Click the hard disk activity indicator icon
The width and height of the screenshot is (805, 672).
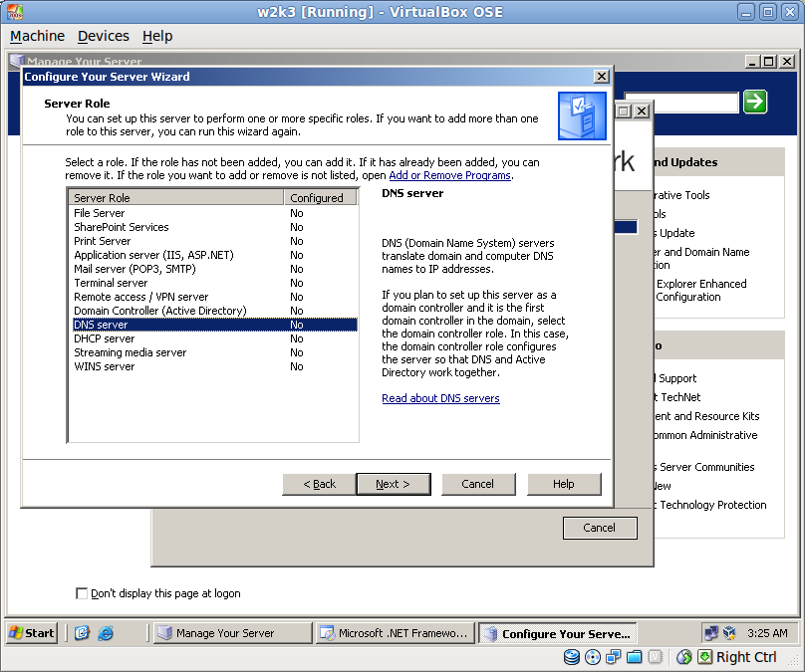point(572,657)
